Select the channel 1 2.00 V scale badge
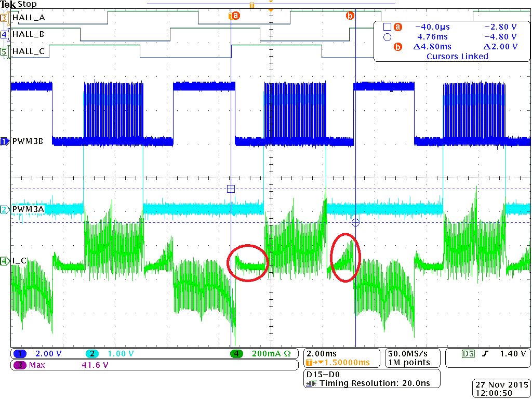Viewport: 532px width, 399px height. pos(37,354)
